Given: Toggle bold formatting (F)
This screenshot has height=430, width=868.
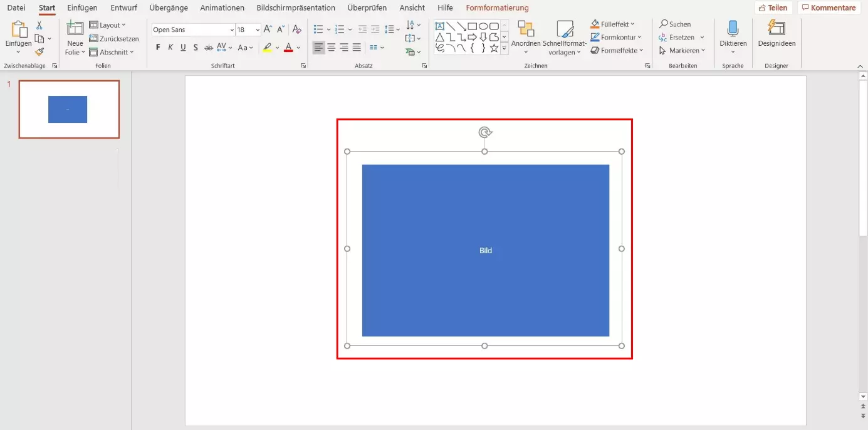Looking at the screenshot, I should (x=158, y=48).
